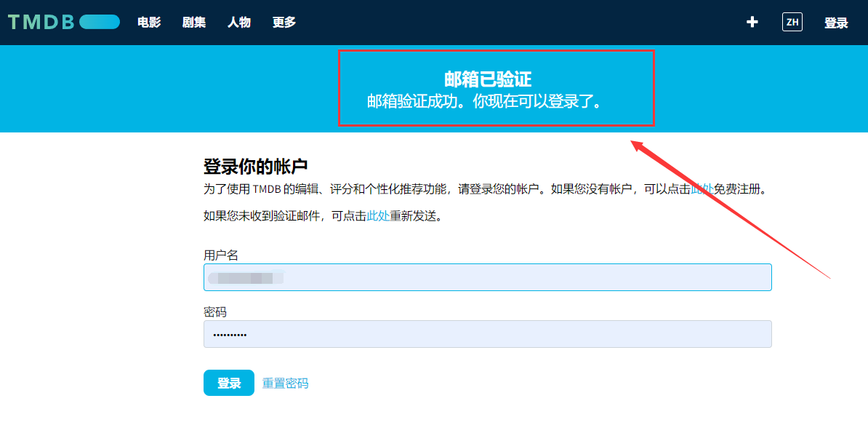Click the 邮箱验证成功 banner message
Screen dimensions: 868x441
point(485,102)
